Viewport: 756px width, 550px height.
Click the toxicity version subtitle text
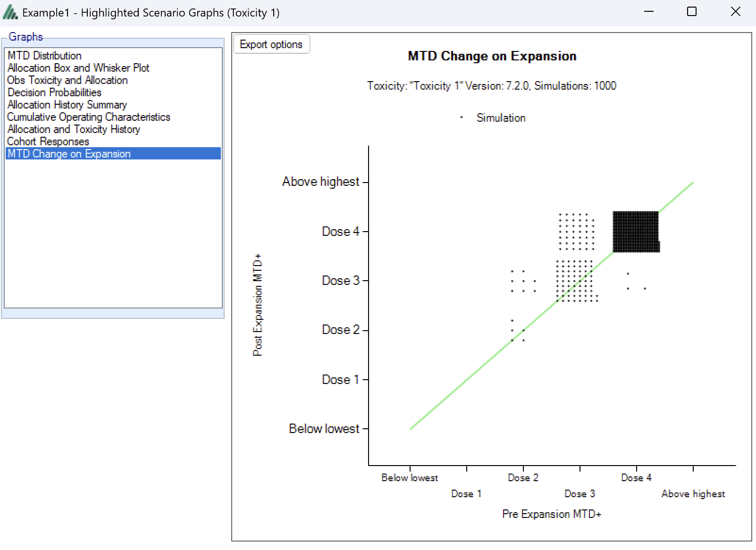491,86
